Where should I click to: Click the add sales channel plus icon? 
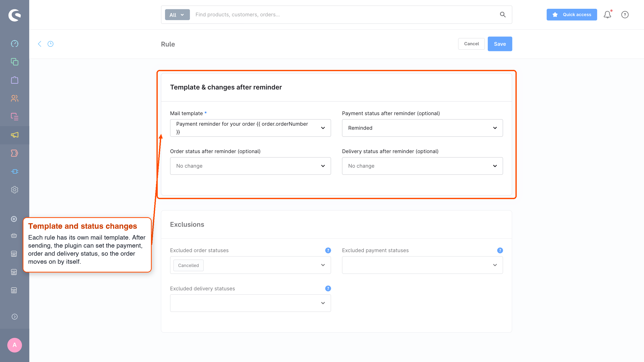click(x=14, y=219)
